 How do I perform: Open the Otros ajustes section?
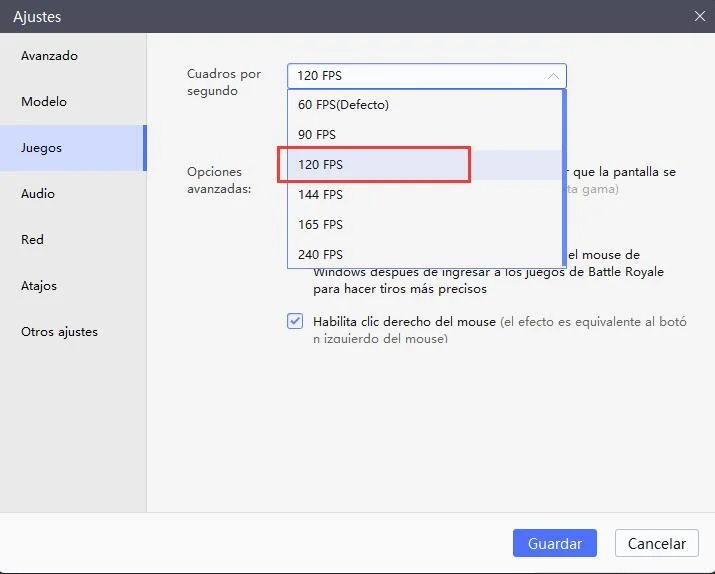[x=73, y=332]
